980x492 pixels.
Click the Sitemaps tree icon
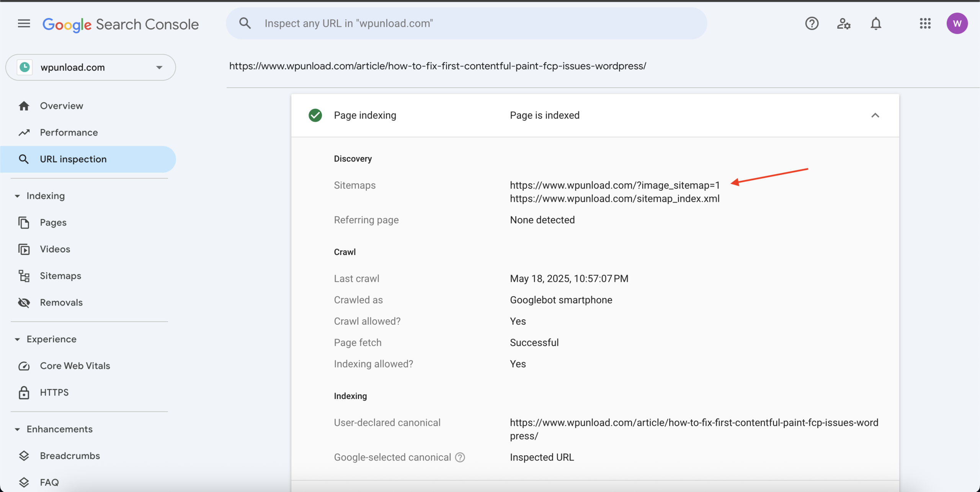tap(24, 276)
